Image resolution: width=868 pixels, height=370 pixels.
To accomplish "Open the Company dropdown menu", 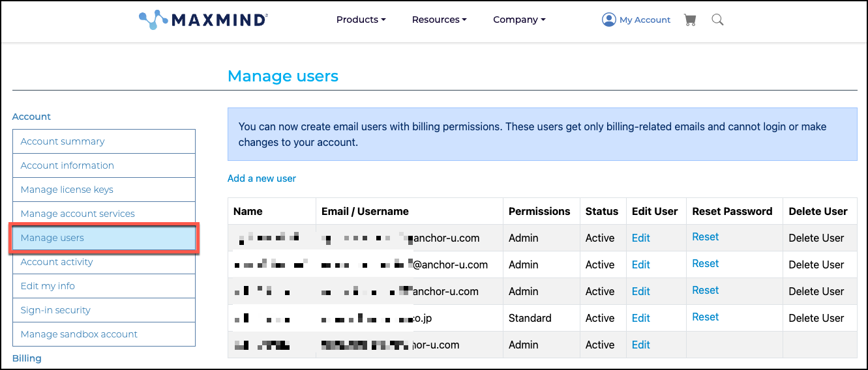I will pos(519,20).
